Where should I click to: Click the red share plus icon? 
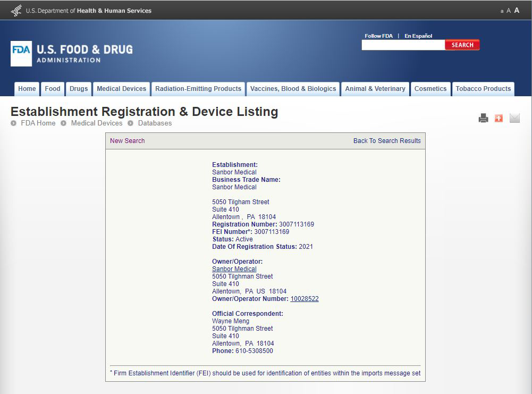(x=499, y=118)
